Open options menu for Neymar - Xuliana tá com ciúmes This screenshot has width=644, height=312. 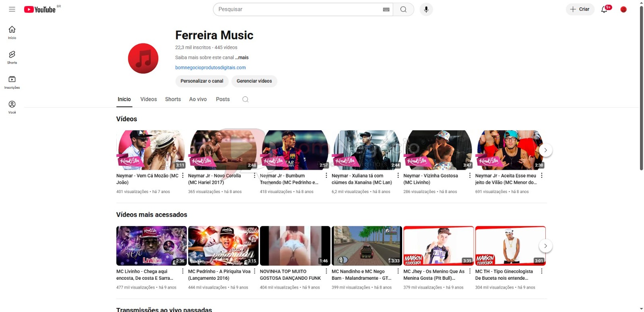398,175
